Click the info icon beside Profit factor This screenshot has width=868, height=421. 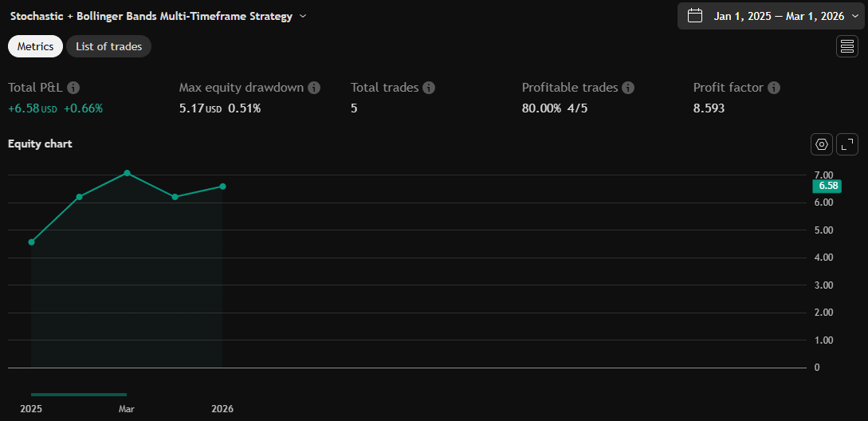click(774, 88)
